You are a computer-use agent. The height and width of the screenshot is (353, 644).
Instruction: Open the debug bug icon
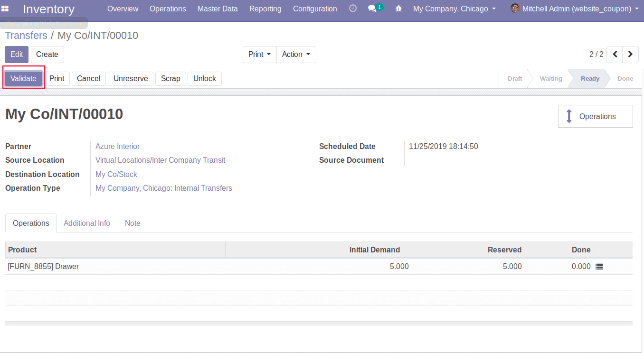click(x=398, y=9)
